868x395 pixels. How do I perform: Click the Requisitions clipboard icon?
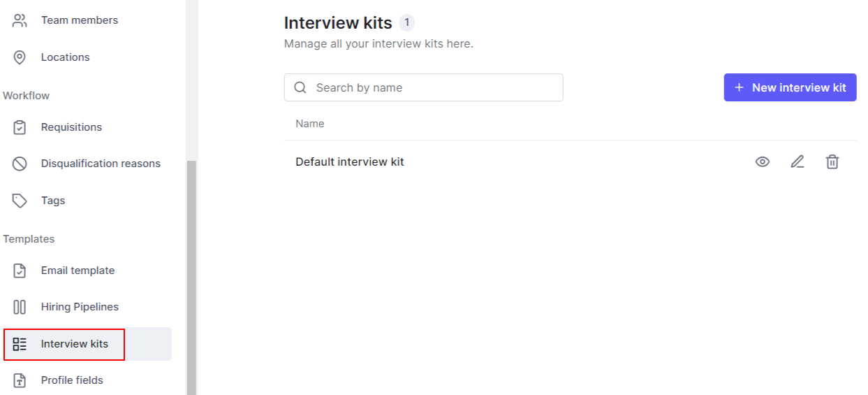click(x=20, y=127)
